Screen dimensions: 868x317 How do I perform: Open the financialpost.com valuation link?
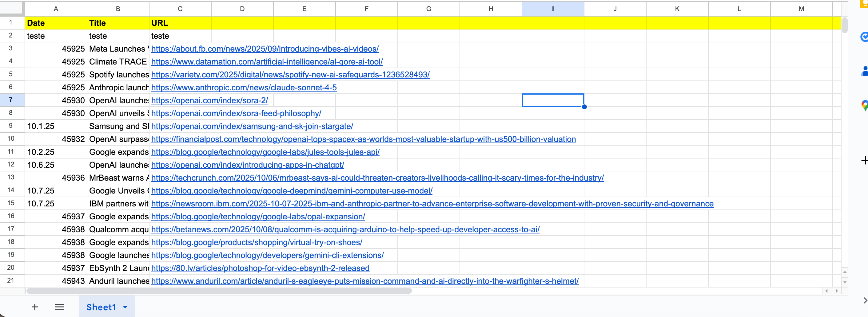click(x=364, y=139)
